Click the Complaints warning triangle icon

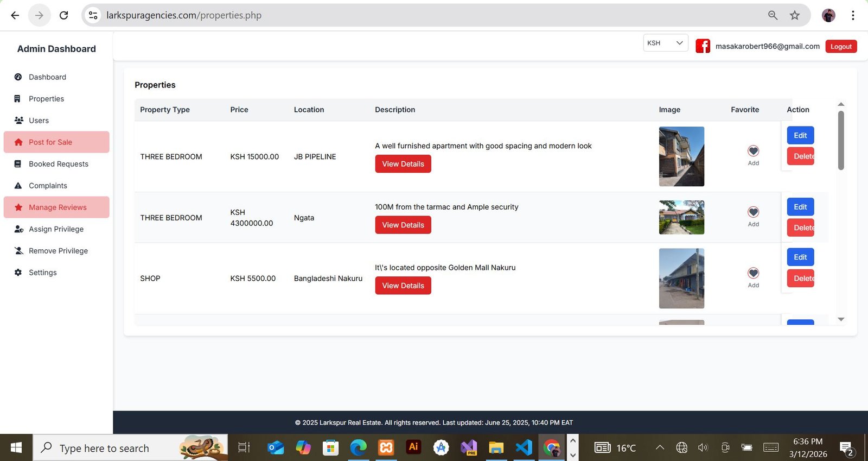click(x=18, y=186)
